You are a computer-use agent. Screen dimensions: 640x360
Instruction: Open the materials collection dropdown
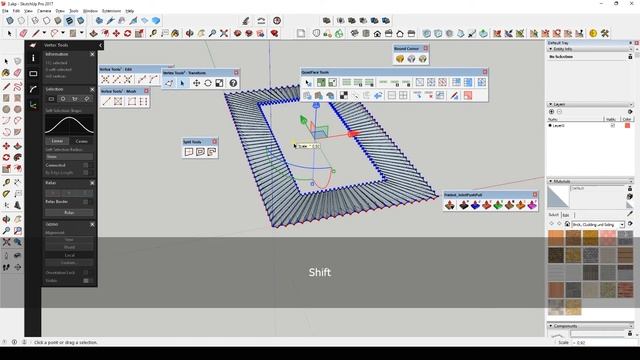[x=622, y=224]
